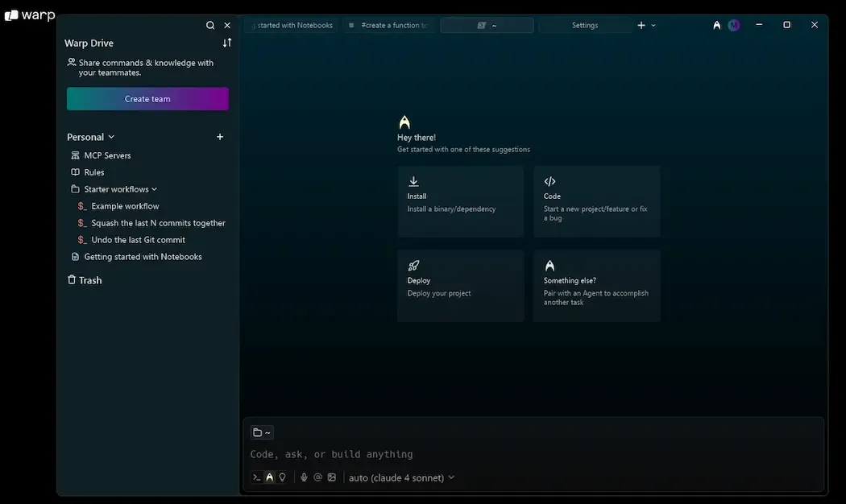The image size is (846, 504).
Task: Open Undo the last Git commit workflow
Action: [x=138, y=240]
